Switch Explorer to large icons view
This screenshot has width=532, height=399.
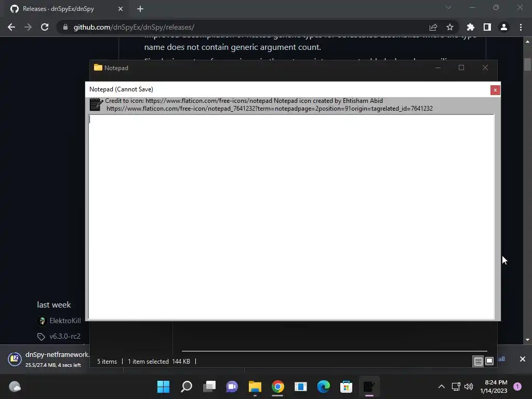(489, 362)
